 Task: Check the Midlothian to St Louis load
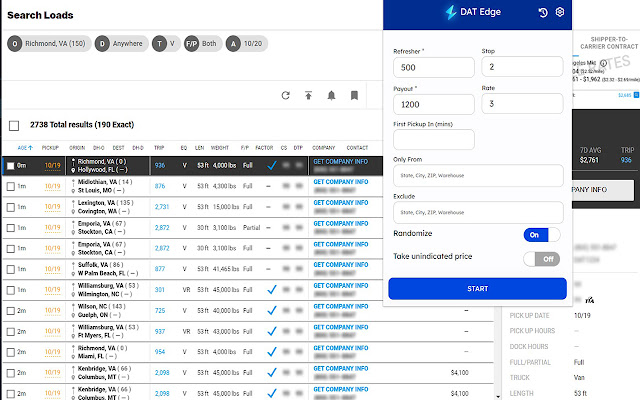[x=11, y=187]
